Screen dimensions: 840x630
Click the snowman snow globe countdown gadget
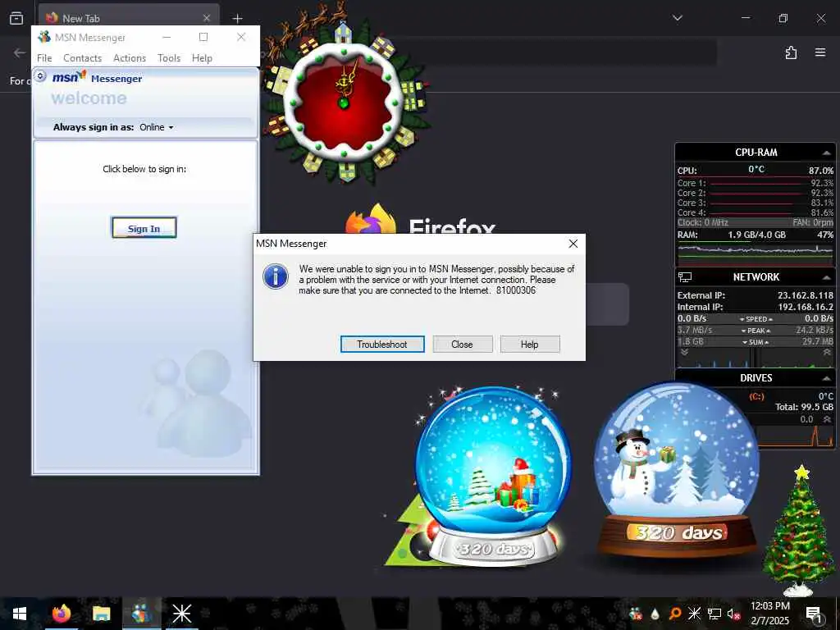(677, 468)
